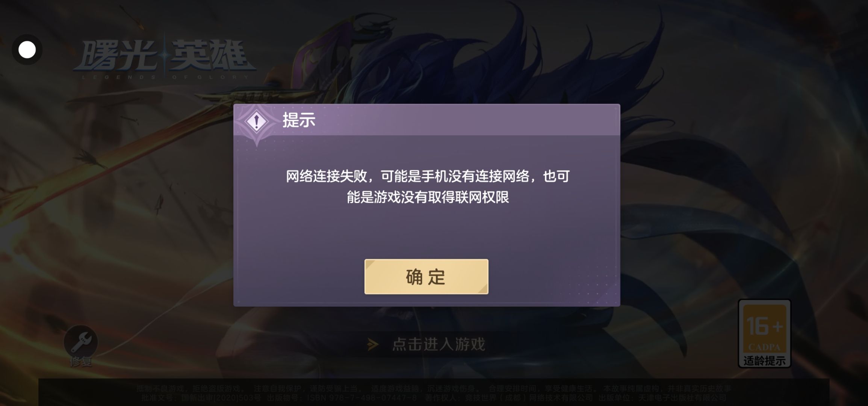Click the Legends of Glory subtitle
Image resolution: width=868 pixels, height=406 pixels.
coord(165,77)
